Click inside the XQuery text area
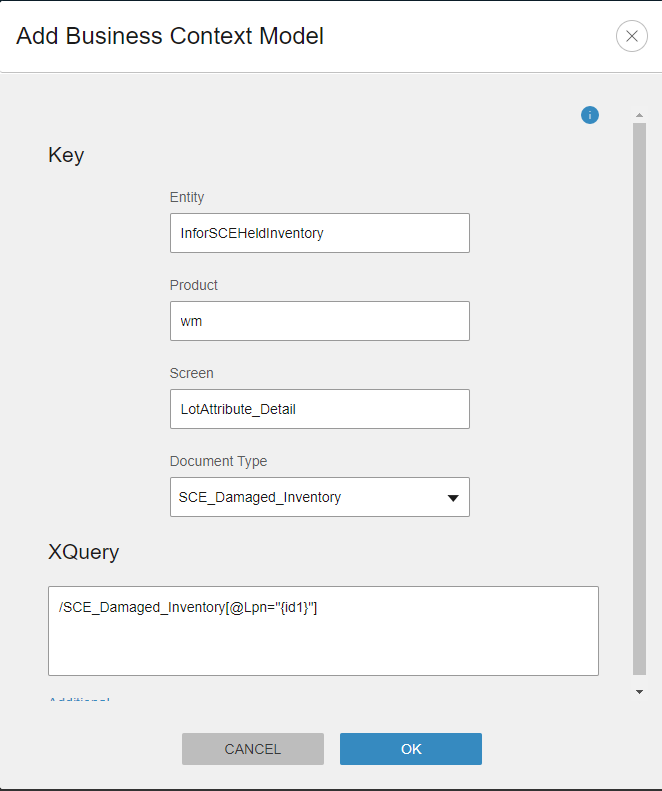 coord(323,631)
